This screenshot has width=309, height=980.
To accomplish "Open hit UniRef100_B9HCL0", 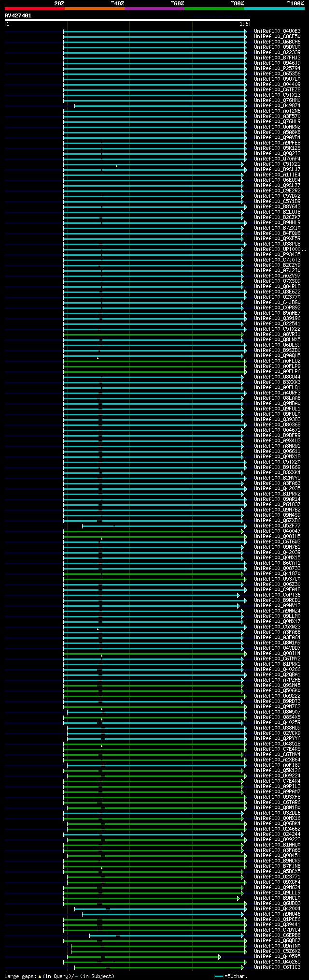I will (x=277, y=898).
